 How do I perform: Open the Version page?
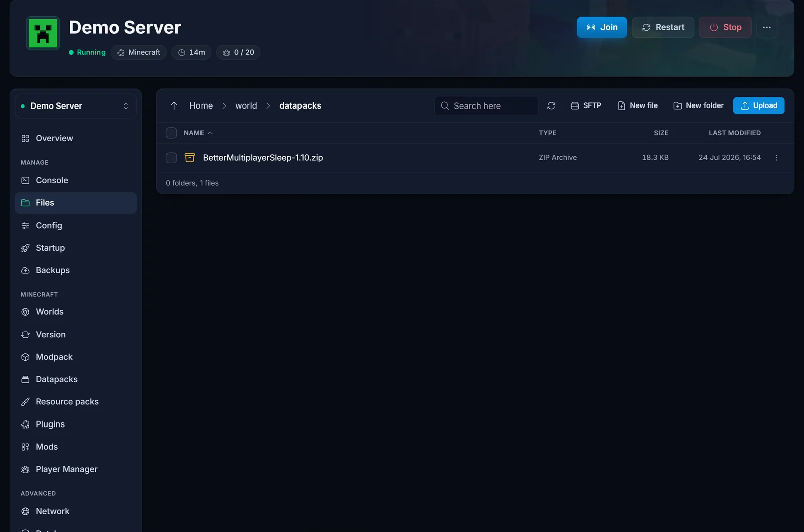75,335
